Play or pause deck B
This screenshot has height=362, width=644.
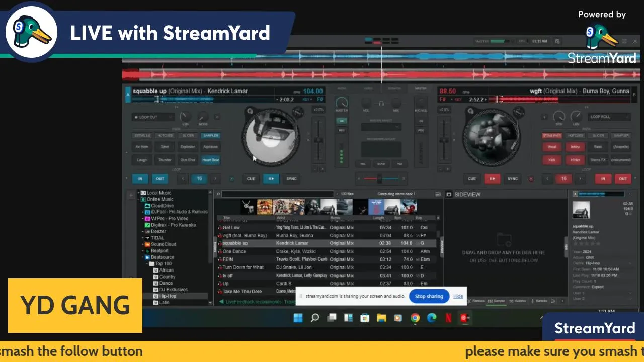pos(492,179)
